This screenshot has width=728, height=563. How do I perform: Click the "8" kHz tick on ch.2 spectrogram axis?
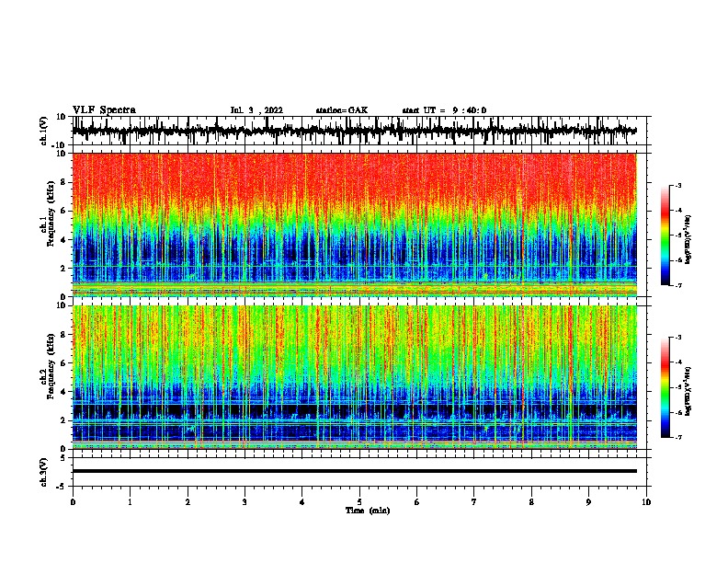(63, 335)
